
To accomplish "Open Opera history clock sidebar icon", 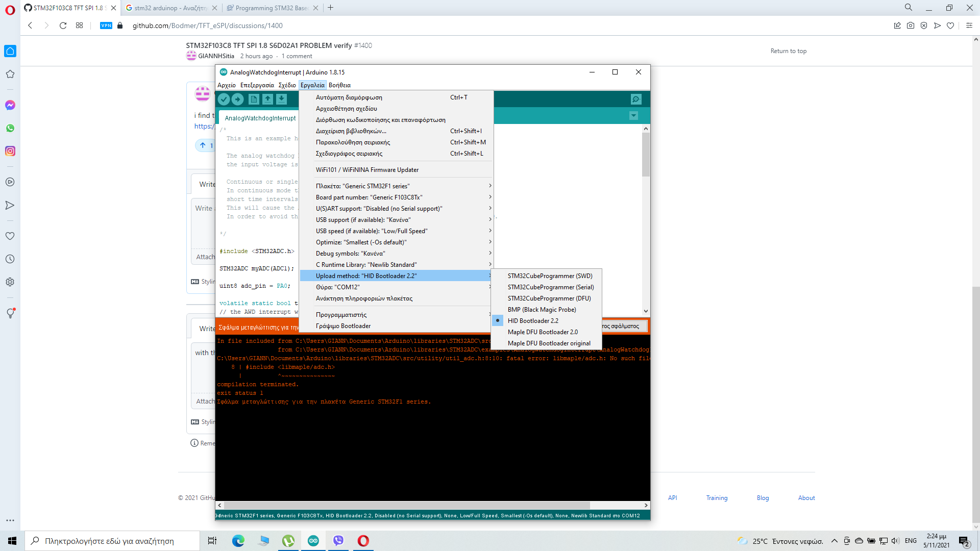I will pyautogui.click(x=10, y=259).
